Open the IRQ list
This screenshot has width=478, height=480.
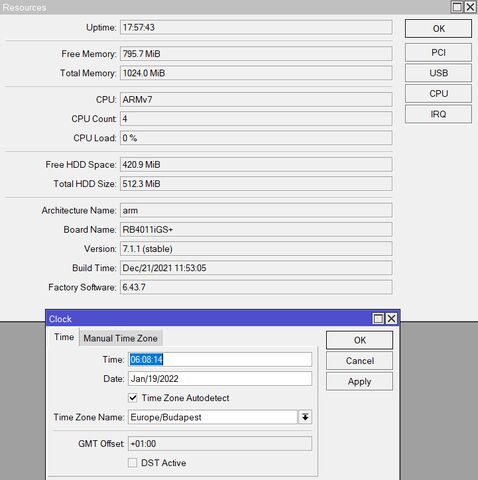(438, 114)
